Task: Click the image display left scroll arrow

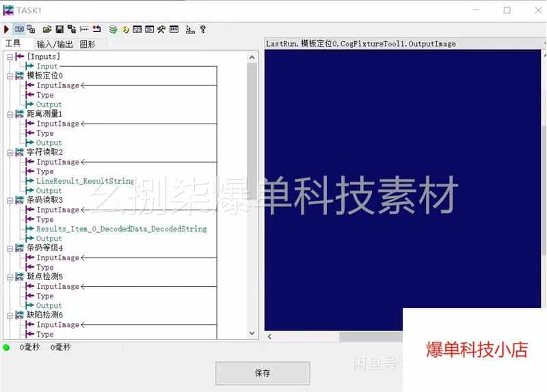Action: [x=269, y=336]
